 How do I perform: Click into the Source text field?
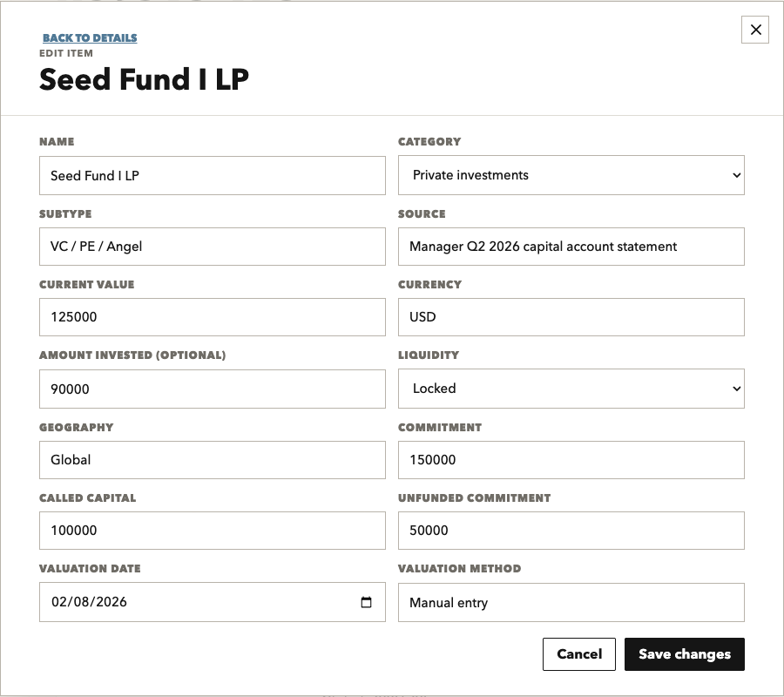[x=571, y=247]
